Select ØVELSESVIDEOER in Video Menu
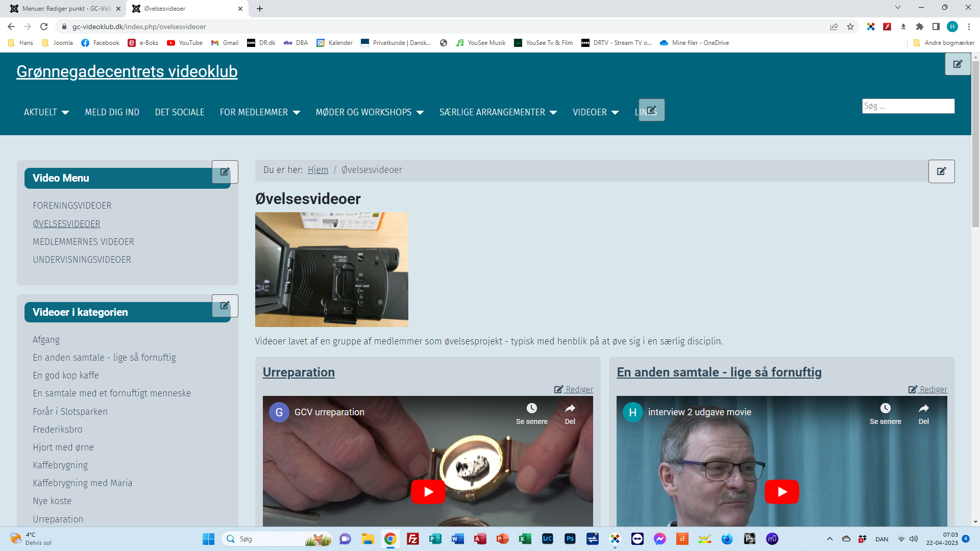 pyautogui.click(x=66, y=224)
